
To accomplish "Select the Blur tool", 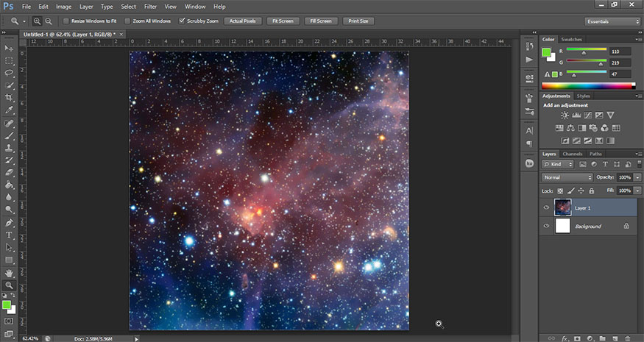I will click(9, 197).
